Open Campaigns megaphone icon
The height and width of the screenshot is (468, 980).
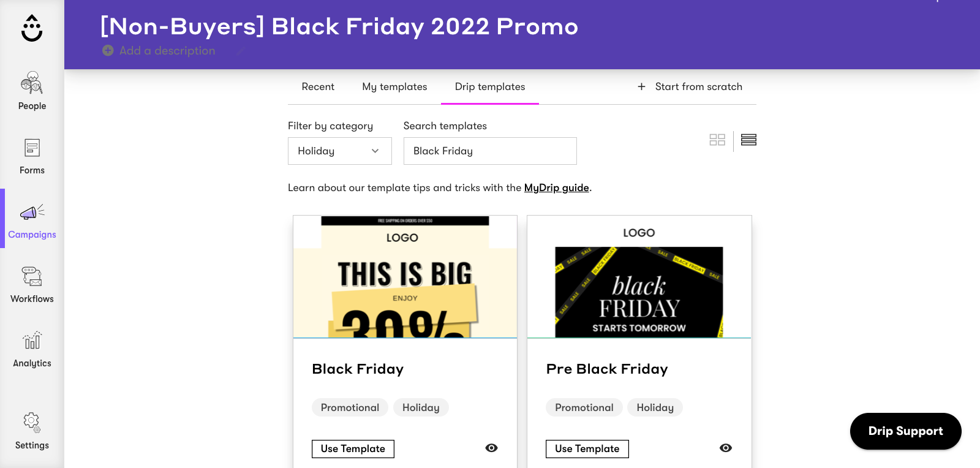click(x=32, y=213)
